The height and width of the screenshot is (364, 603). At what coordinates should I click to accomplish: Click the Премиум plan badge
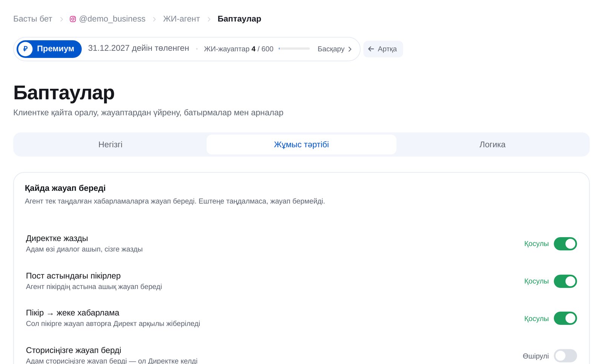(x=49, y=49)
